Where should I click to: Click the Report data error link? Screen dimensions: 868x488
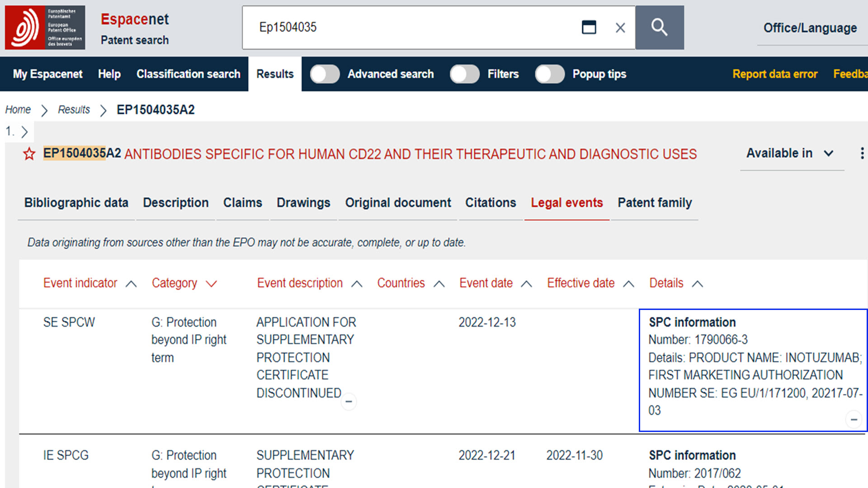click(774, 74)
